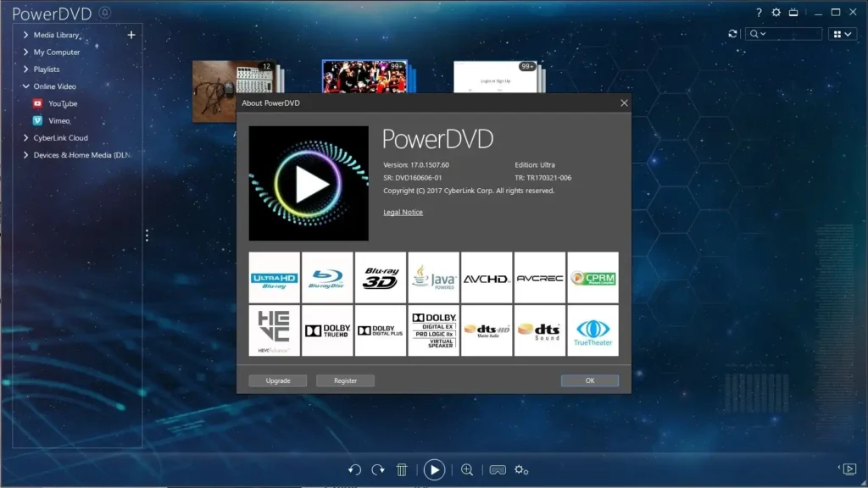Click the Dolby Digital Plus logo tile

pos(381,331)
